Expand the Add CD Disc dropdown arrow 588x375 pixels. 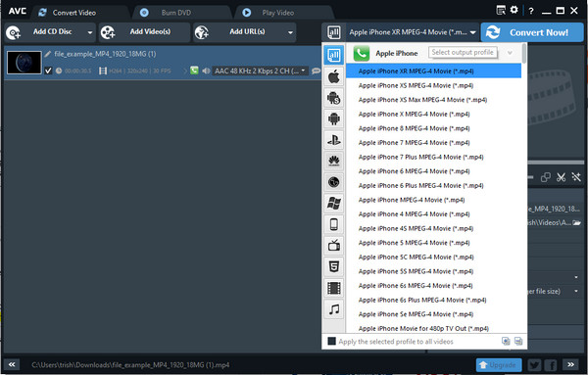click(90, 32)
